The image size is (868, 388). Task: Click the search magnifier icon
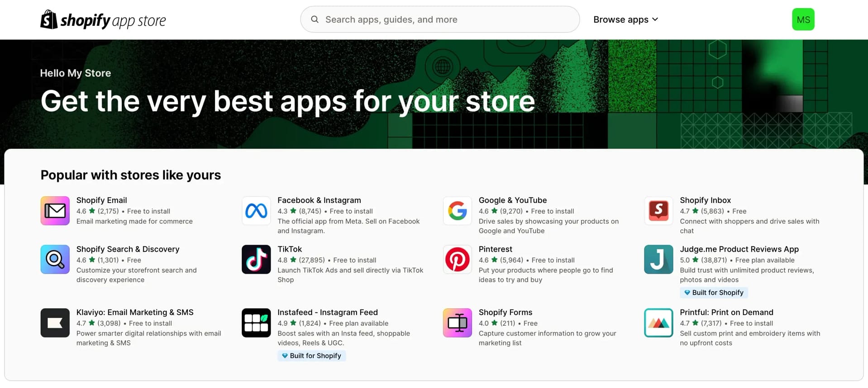coord(315,19)
